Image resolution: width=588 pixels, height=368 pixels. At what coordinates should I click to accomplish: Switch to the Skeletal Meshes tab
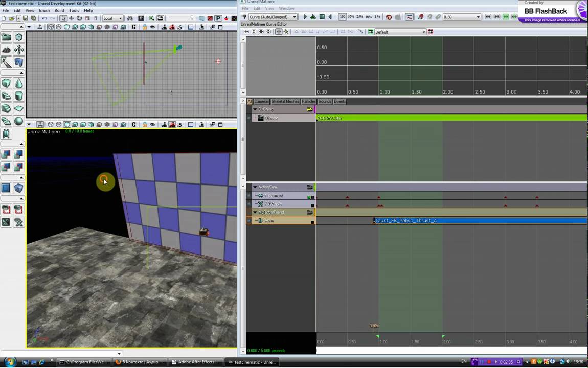pyautogui.click(x=285, y=102)
